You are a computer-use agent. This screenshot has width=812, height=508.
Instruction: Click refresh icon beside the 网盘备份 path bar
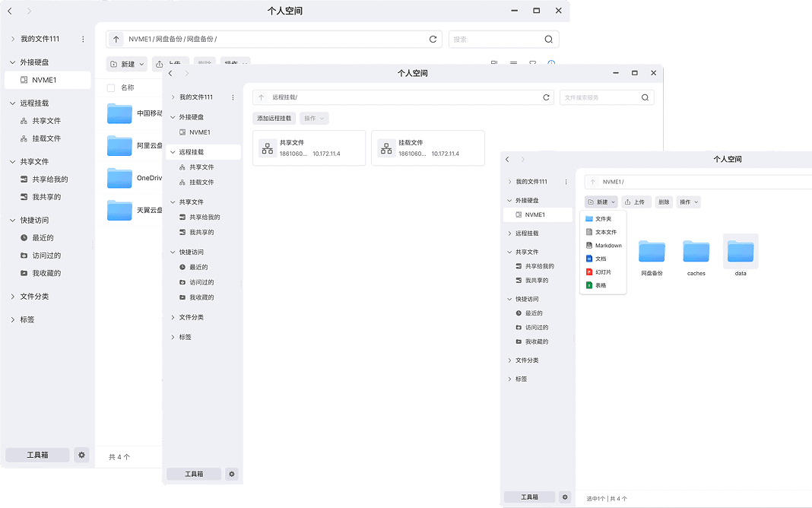[433, 39]
